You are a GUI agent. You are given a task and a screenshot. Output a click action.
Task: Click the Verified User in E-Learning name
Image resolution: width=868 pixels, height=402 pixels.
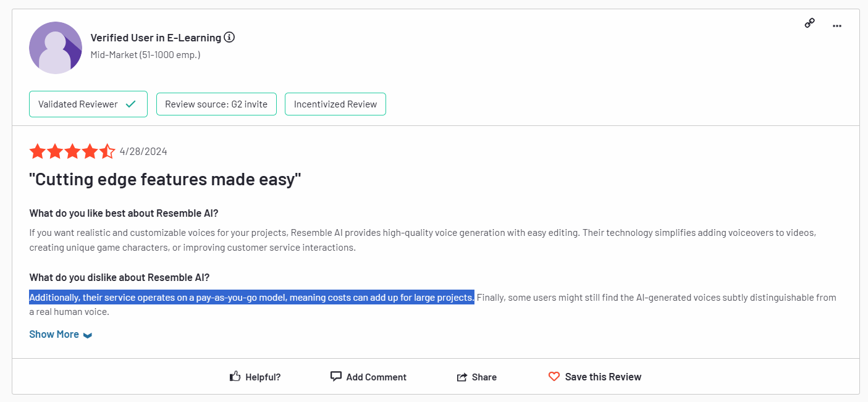(x=156, y=38)
